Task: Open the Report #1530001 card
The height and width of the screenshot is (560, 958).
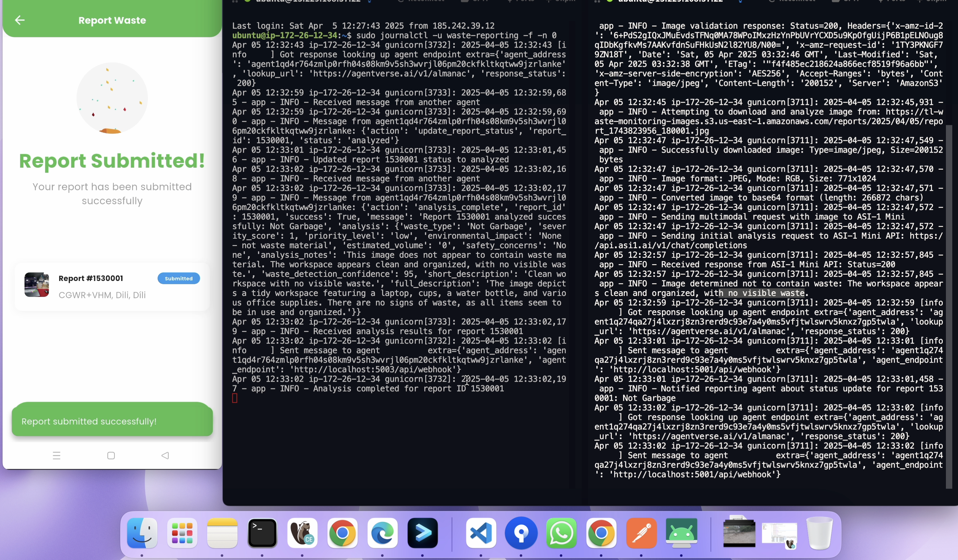Action: (112, 286)
